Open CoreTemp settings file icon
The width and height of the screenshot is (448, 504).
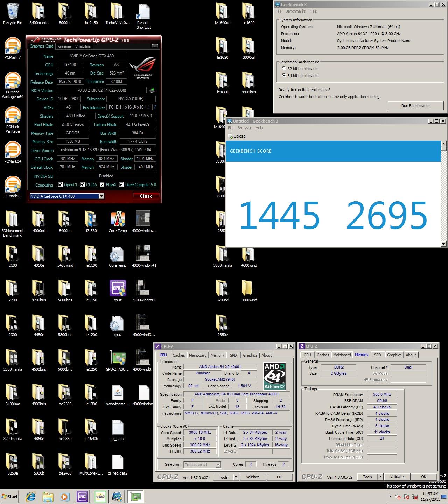click(118, 257)
